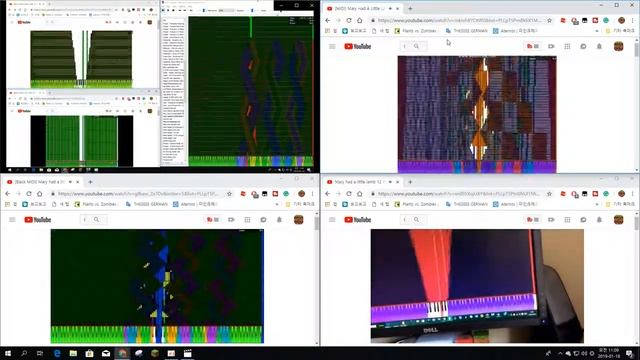This screenshot has height=360, width=640.
Task: Open the home page in the bottom-left Chrome window
Action: (x=40, y=194)
